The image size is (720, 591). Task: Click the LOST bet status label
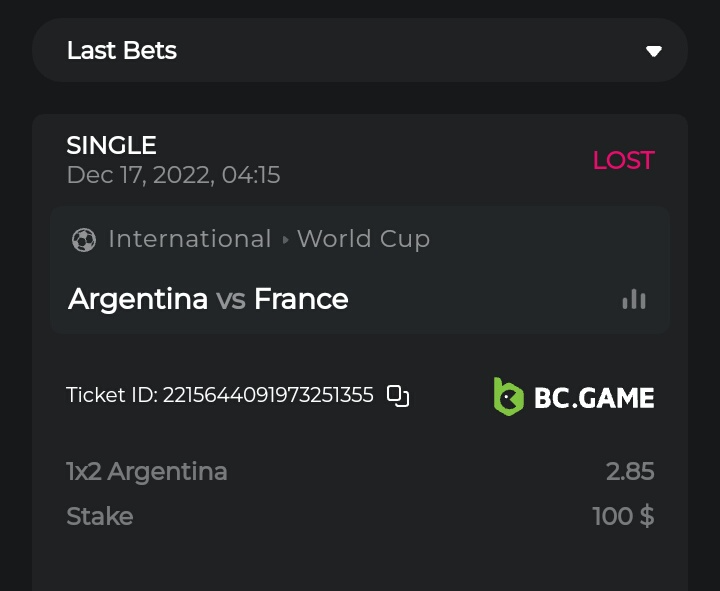(x=623, y=160)
